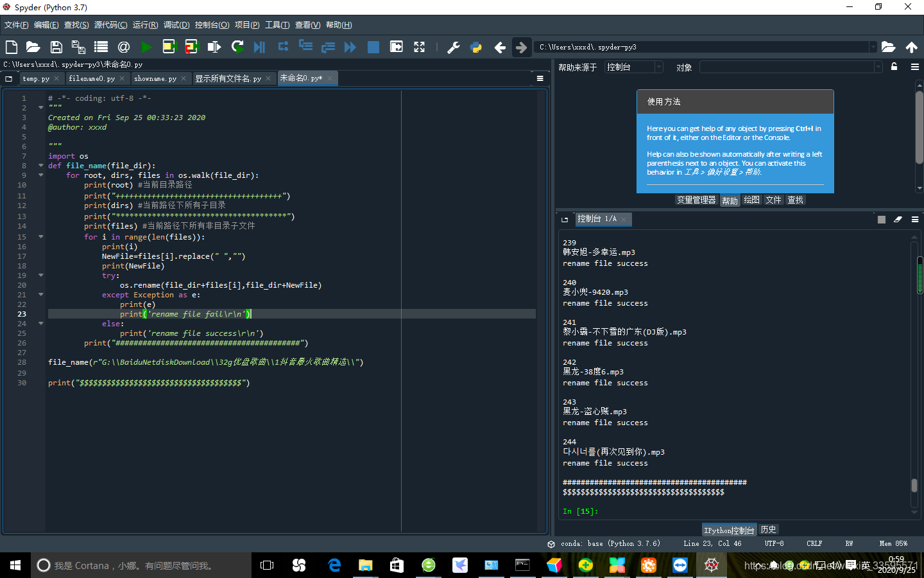Open the editor pane options menu icon
Viewport: 924px width, 578px height.
(540, 78)
